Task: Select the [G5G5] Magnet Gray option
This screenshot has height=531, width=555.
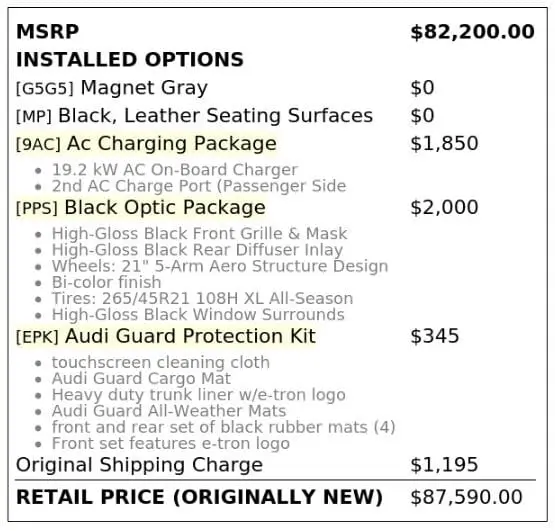Action: [112, 88]
